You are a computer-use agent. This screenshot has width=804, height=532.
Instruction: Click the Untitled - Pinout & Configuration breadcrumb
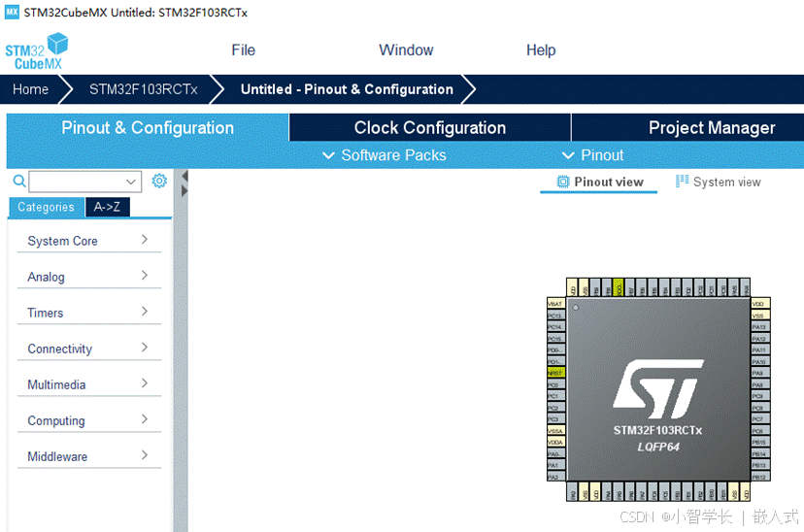tap(347, 89)
